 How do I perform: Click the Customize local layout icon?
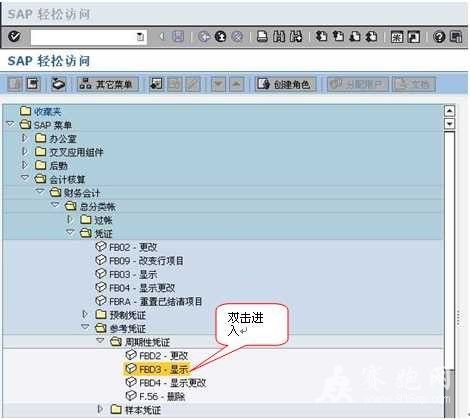(456, 37)
